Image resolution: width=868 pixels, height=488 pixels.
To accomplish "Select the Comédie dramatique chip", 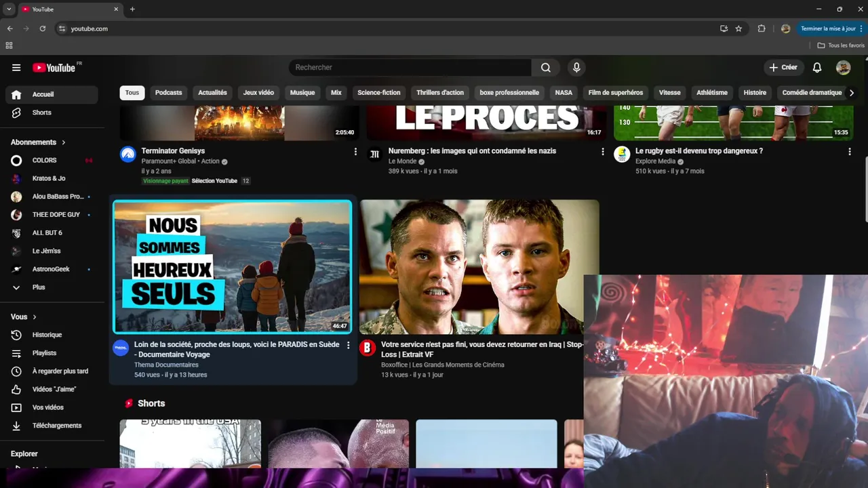I will 812,93.
